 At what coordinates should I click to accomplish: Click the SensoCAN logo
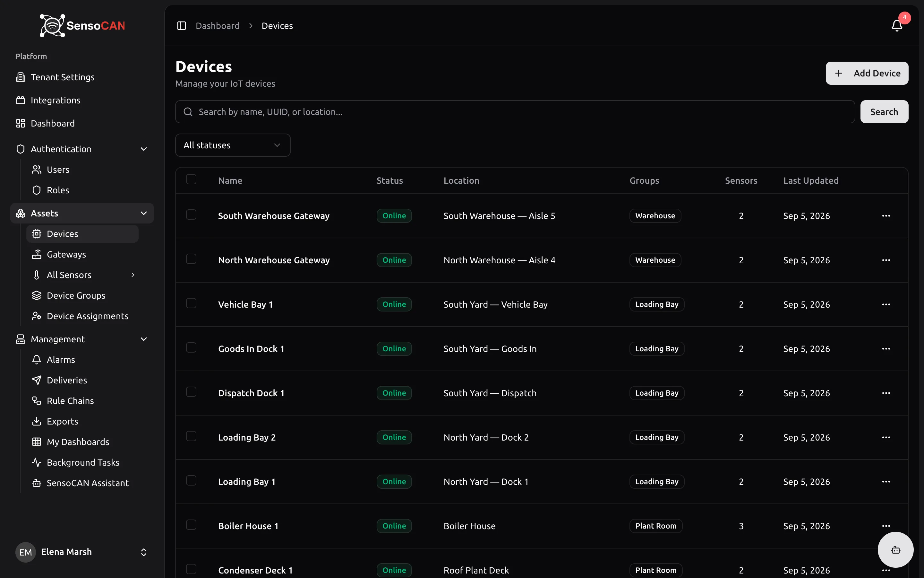click(82, 26)
